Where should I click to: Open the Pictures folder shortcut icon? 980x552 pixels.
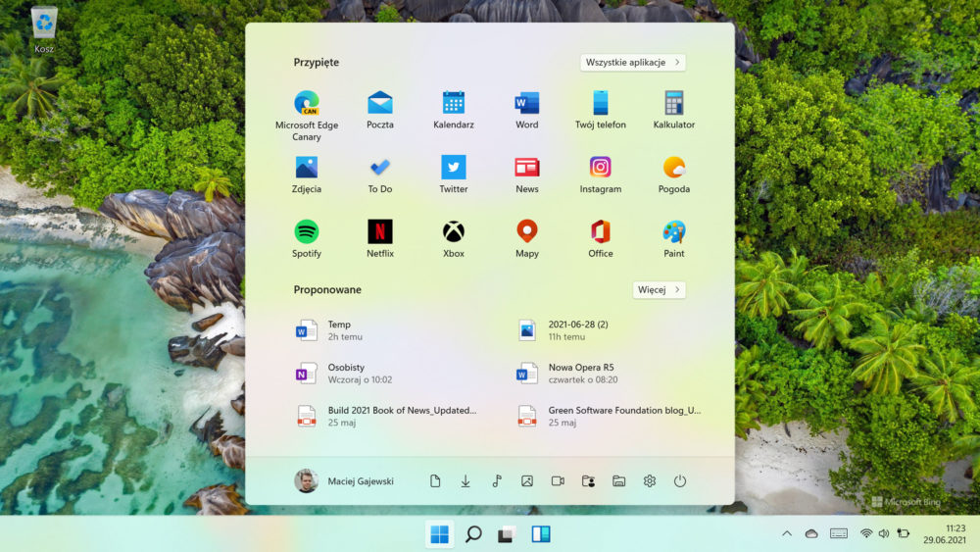coord(527,480)
